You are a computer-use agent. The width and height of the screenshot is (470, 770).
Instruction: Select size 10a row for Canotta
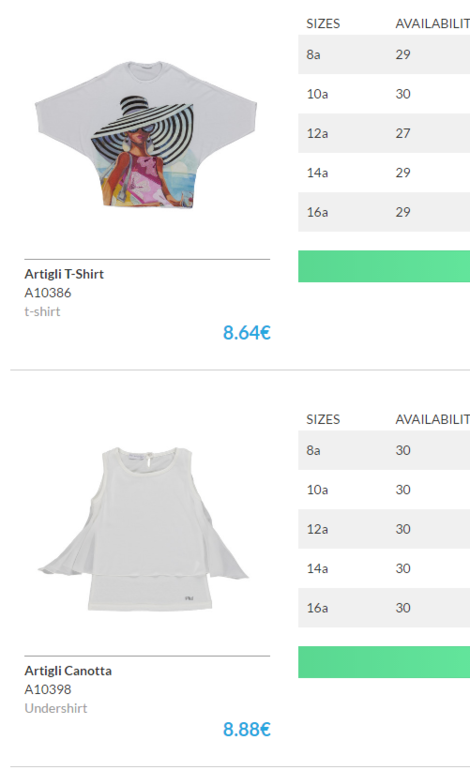[x=384, y=490]
